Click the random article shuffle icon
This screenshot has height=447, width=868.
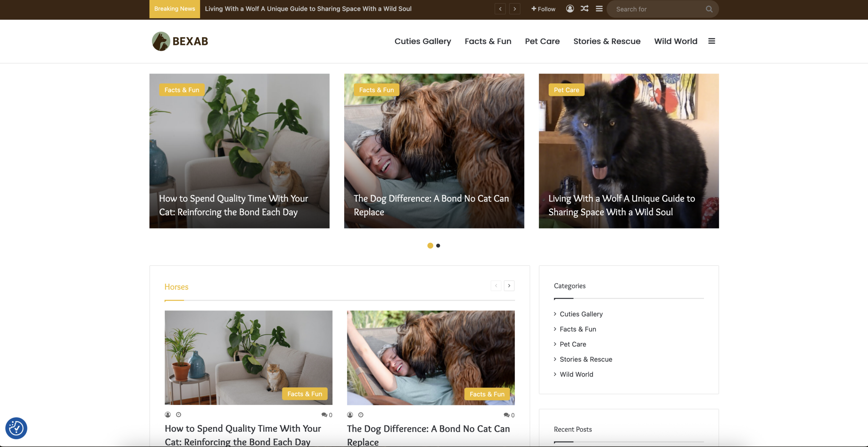tap(585, 9)
